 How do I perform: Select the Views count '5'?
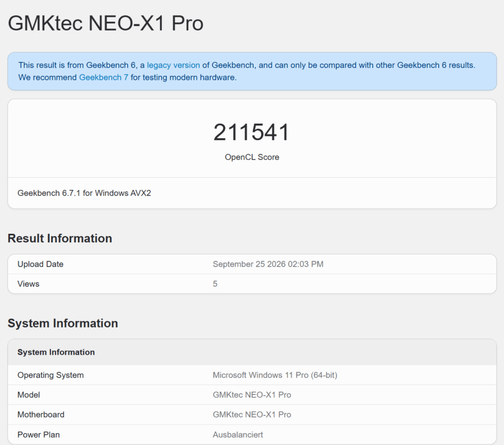click(x=215, y=284)
